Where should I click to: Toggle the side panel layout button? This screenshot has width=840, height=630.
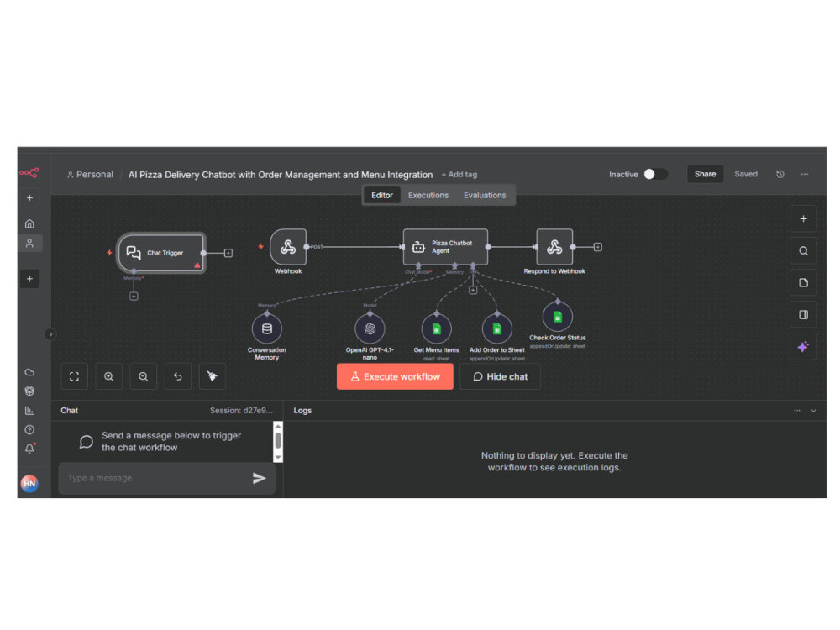pos(803,314)
